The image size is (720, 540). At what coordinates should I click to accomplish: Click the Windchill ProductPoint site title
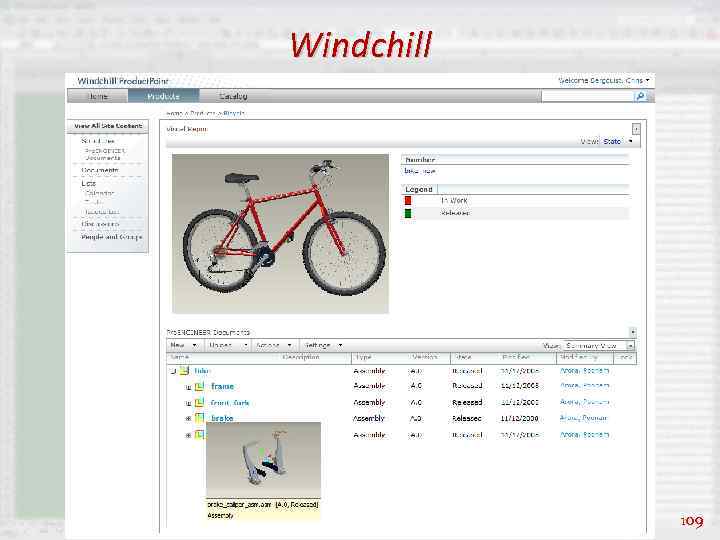[123, 81]
